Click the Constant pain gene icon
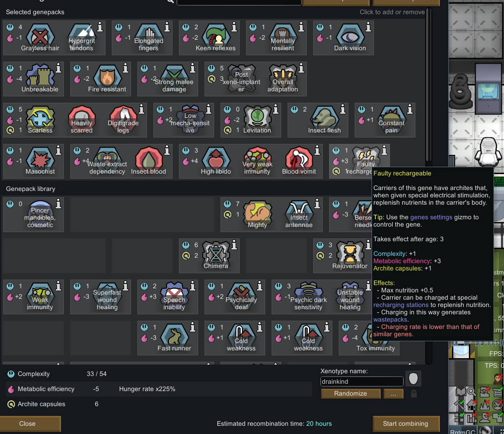The height and width of the screenshot is (434, 504). 392,120
